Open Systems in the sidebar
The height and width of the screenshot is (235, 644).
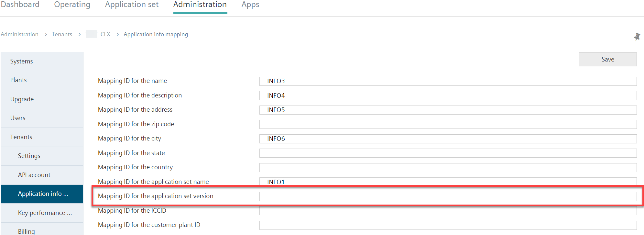click(x=42, y=62)
